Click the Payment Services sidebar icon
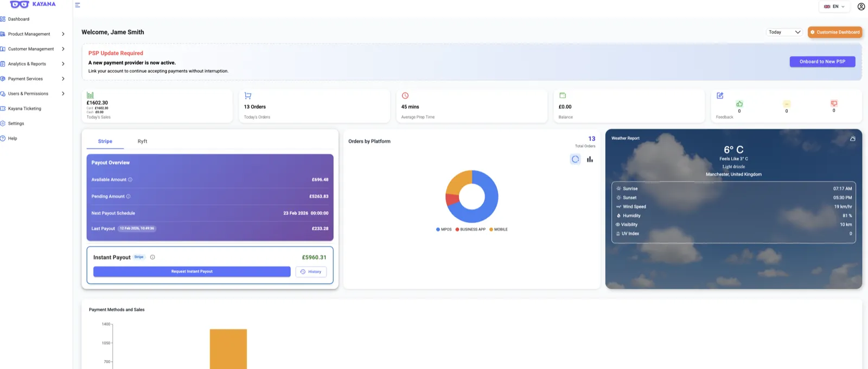The height and width of the screenshot is (369, 868). (x=3, y=79)
